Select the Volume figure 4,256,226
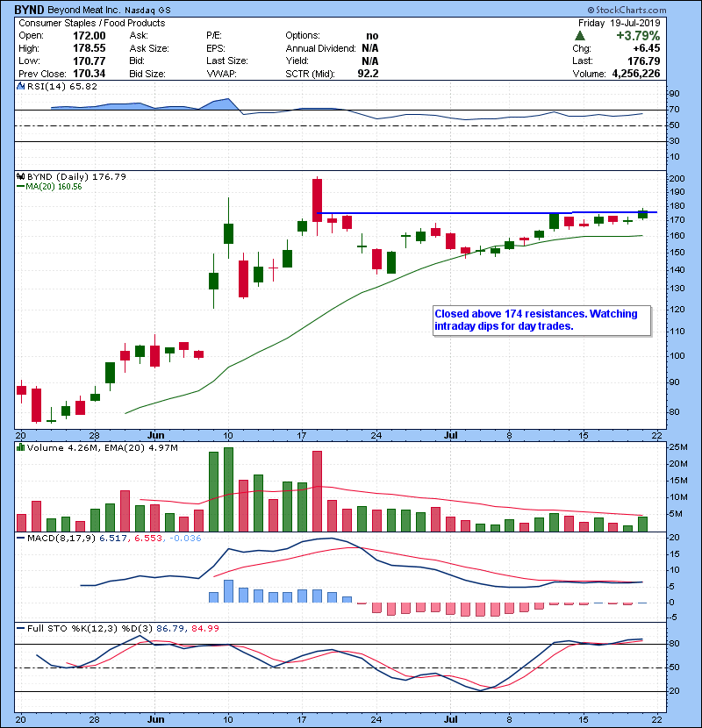Screen dimensions: 702x728 pyautogui.click(x=636, y=74)
